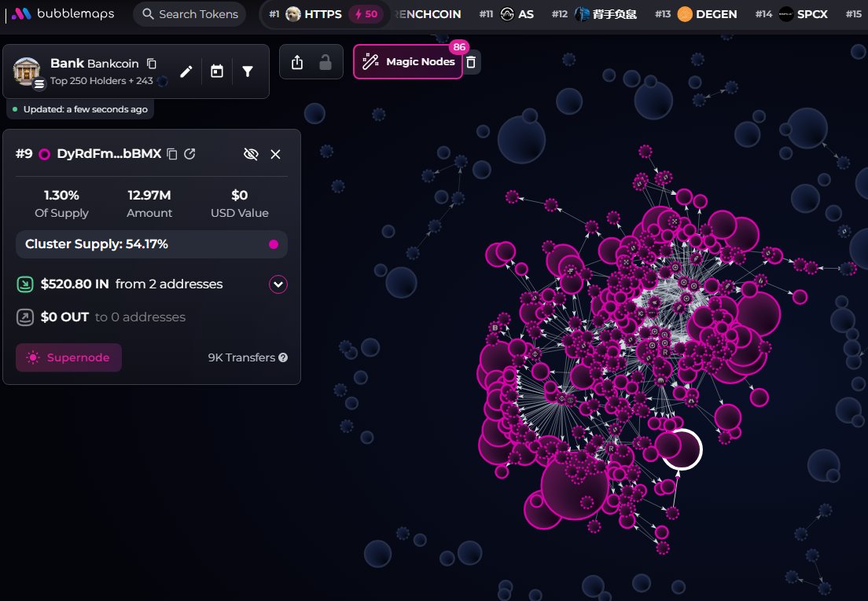Copy the DyRdFm...bBMX wallet address

click(x=172, y=154)
